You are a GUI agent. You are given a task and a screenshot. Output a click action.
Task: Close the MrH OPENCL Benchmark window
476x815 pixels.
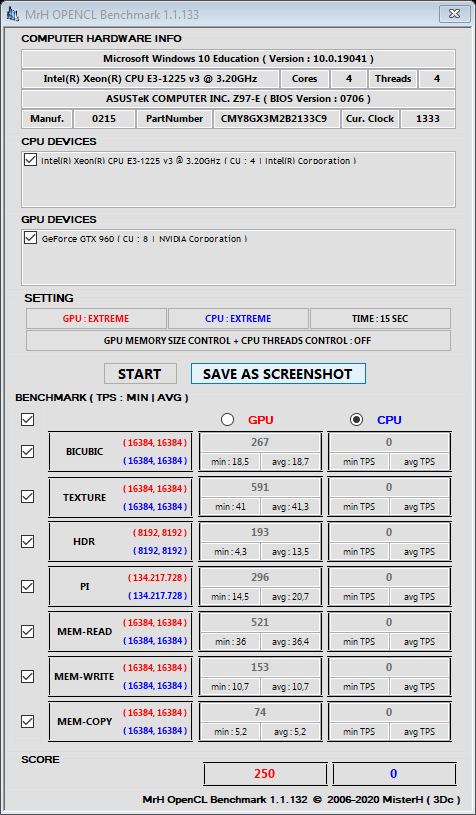(454, 14)
